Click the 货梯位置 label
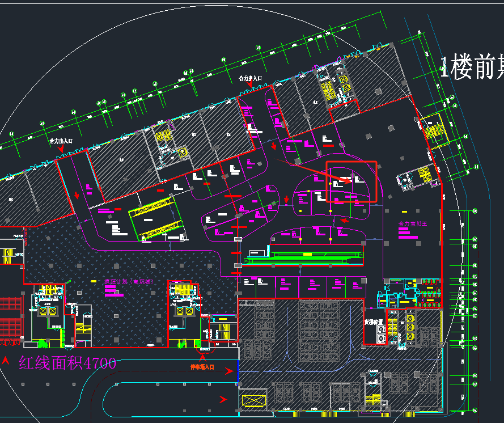This screenshot has height=423, width=504. [374, 322]
